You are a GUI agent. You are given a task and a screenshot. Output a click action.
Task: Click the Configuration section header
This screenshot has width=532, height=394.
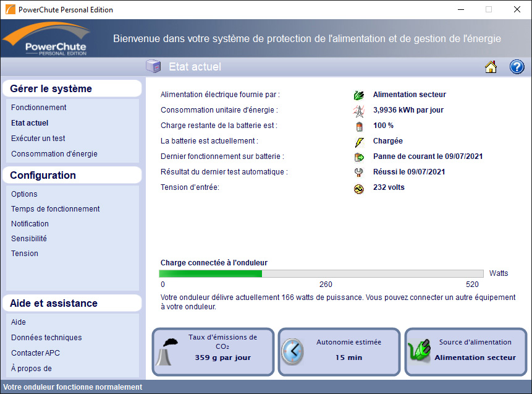pos(72,175)
